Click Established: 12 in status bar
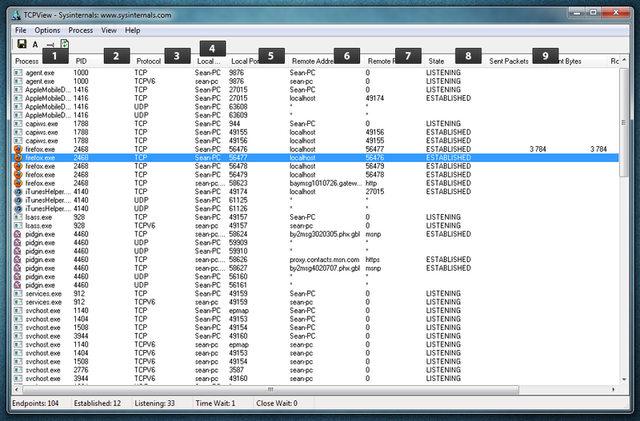640x421 pixels. click(97, 403)
